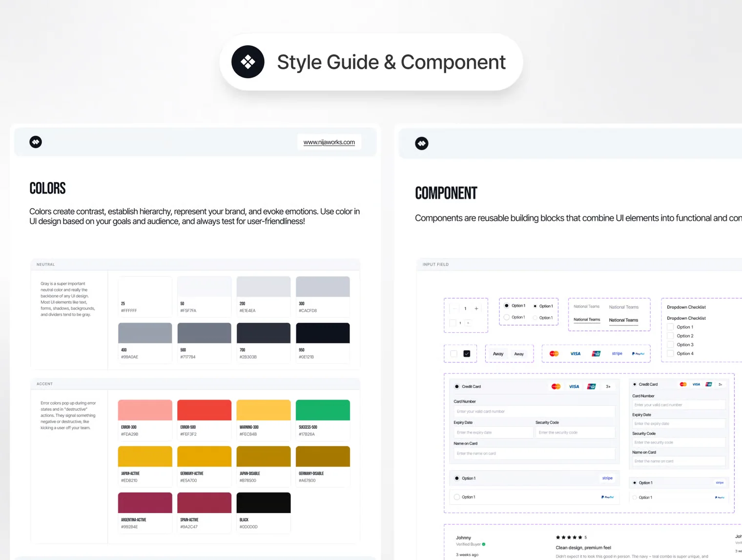Click the 3+ badge in right Credit Card form
The image size is (742, 560).
(720, 384)
